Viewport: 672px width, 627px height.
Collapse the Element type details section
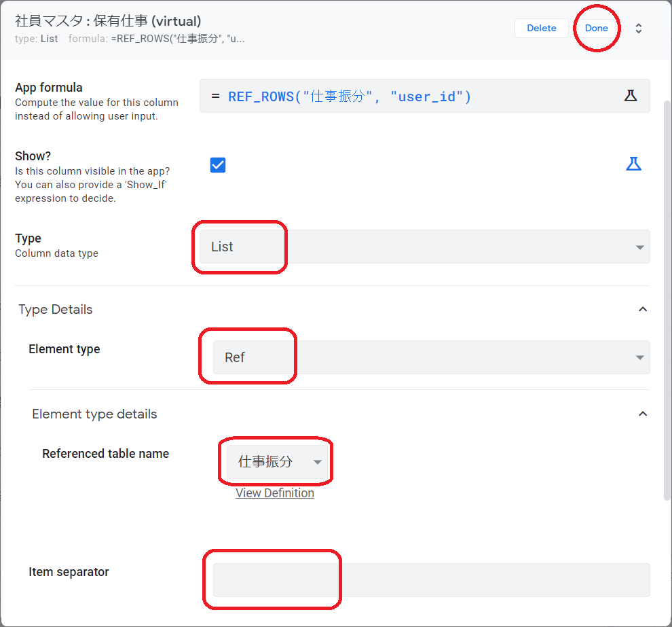click(643, 413)
